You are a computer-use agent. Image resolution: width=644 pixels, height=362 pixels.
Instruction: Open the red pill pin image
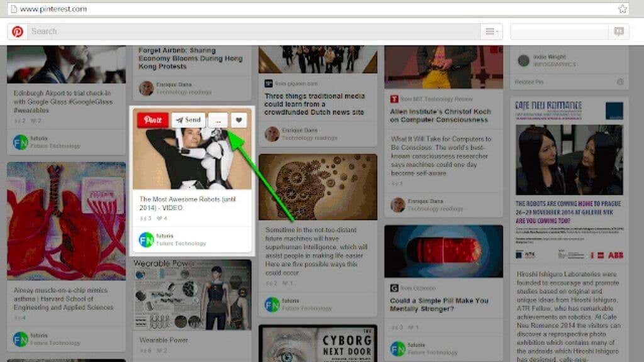443,251
